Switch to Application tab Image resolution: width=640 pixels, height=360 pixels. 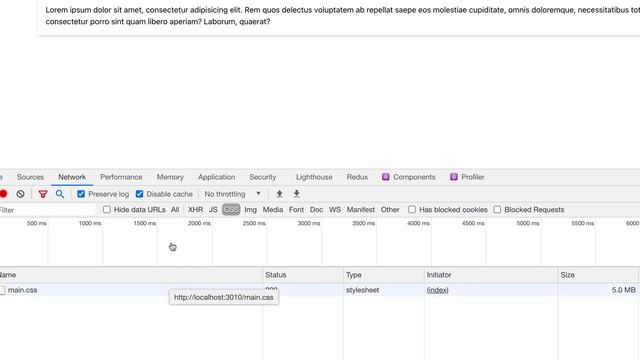[x=216, y=177]
